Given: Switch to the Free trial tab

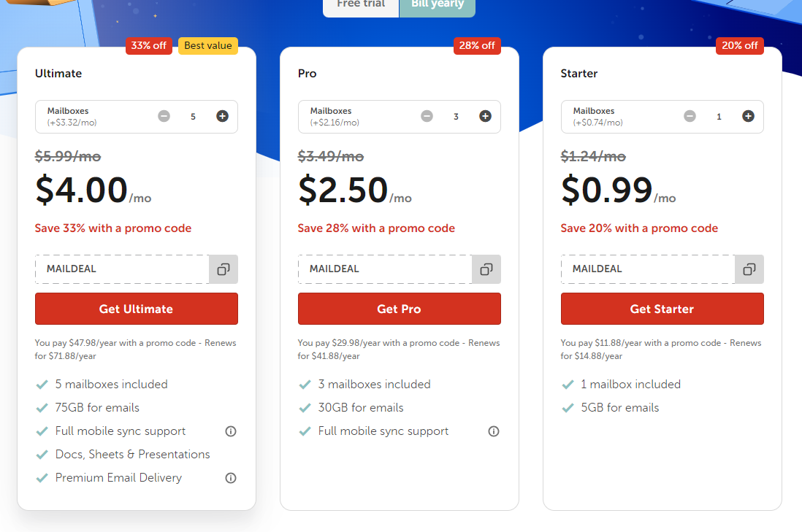Looking at the screenshot, I should coord(360,6).
